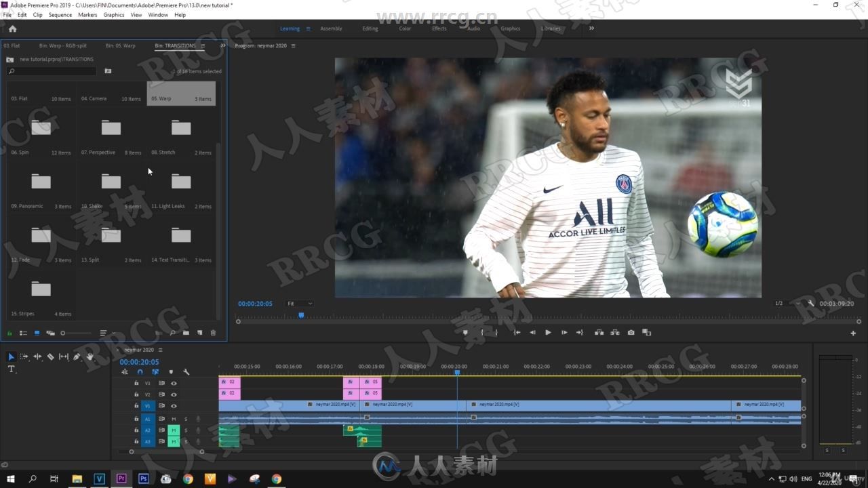This screenshot has width=868, height=488.
Task: Open the Fit zoom level dropdown
Action: [x=299, y=304]
